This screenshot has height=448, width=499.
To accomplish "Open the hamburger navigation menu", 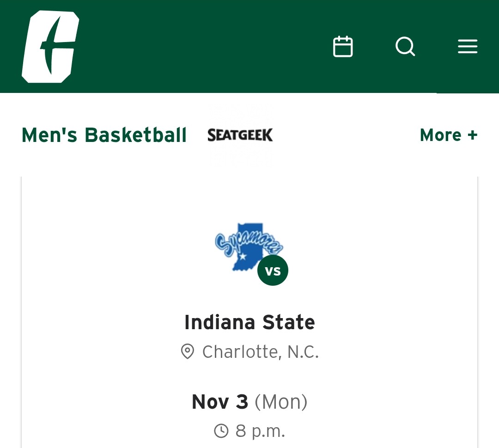I will pyautogui.click(x=468, y=47).
